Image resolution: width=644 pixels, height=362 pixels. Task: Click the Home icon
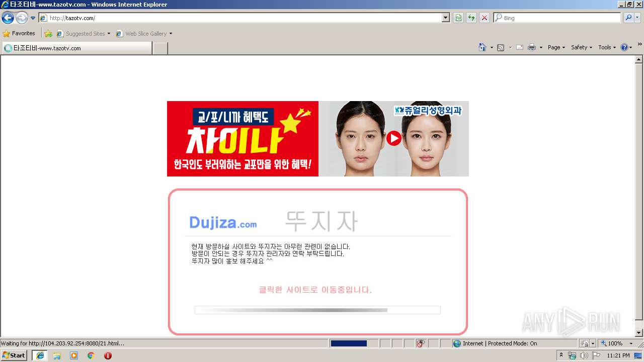point(482,47)
